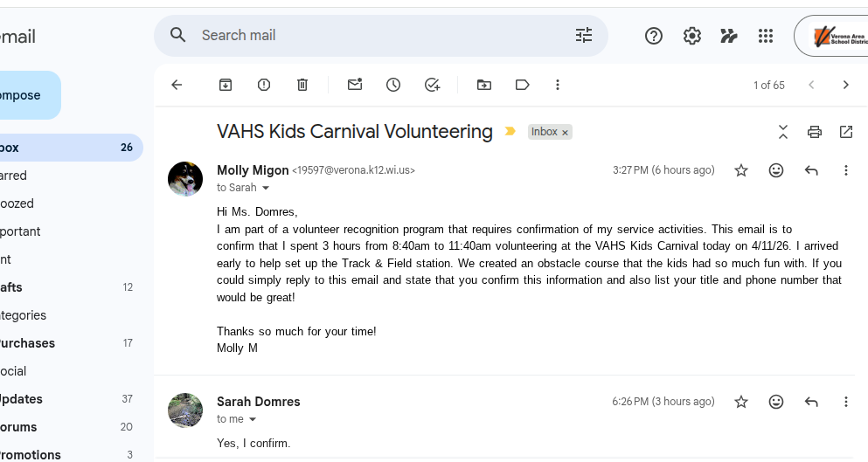This screenshot has height=462, width=868.
Task: Go back to the inbox list
Action: tap(177, 85)
